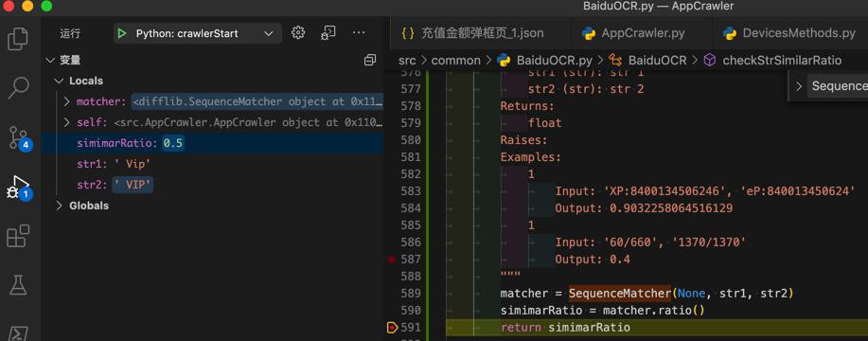Open the Explorer view in activity bar
The image size is (868, 341).
(18, 39)
